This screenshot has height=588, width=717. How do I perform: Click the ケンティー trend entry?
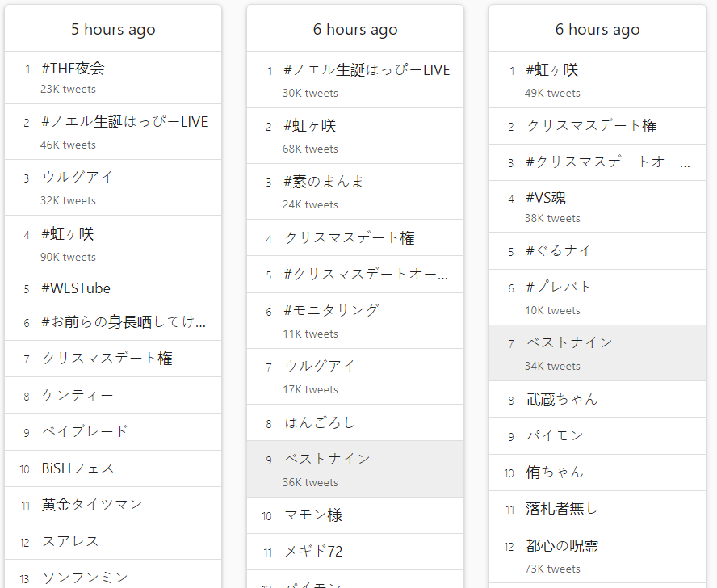click(x=78, y=395)
